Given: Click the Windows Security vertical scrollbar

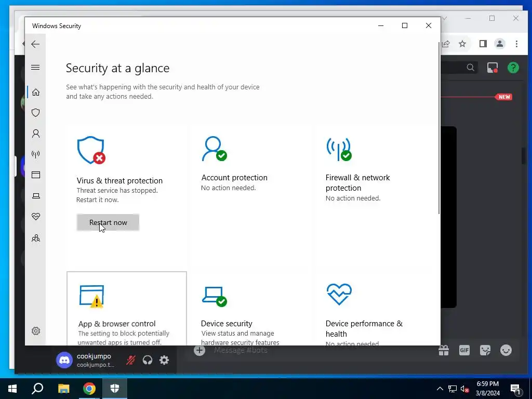Looking at the screenshot, I should (x=439, y=128).
